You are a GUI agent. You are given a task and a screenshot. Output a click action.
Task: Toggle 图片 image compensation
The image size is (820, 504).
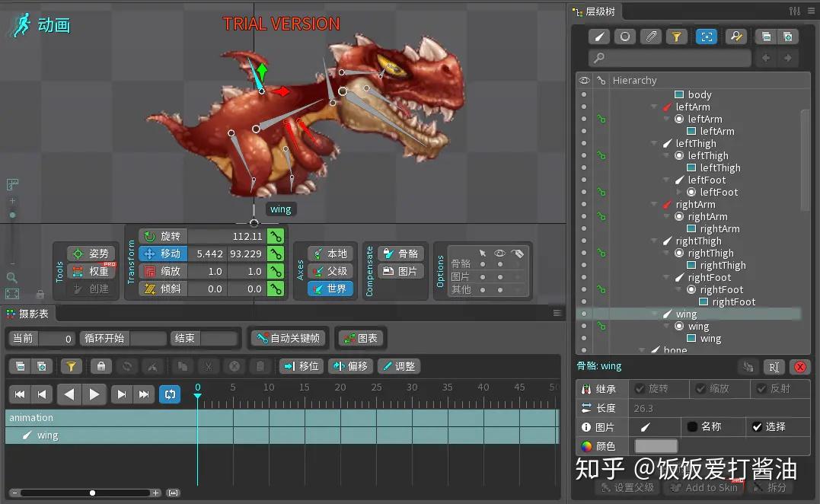pyautogui.click(x=400, y=271)
